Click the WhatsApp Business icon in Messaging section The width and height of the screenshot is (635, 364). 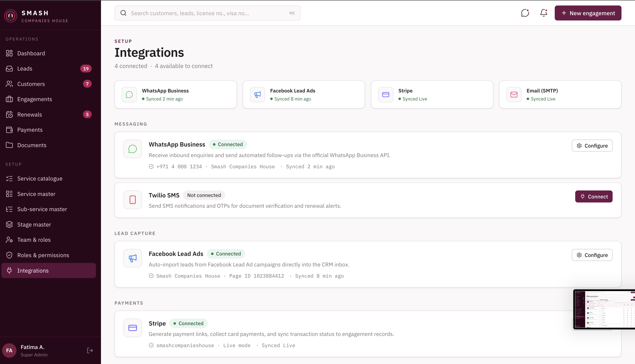[132, 149]
